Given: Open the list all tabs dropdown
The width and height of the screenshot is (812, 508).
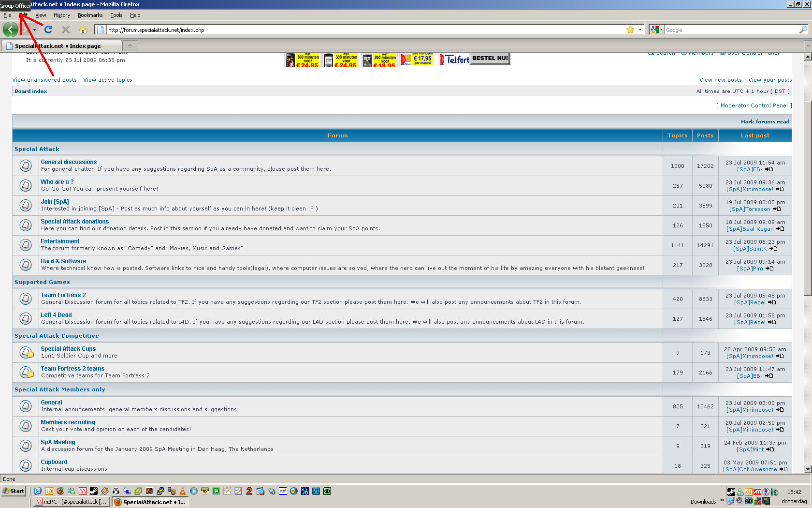Looking at the screenshot, I should click(808, 46).
